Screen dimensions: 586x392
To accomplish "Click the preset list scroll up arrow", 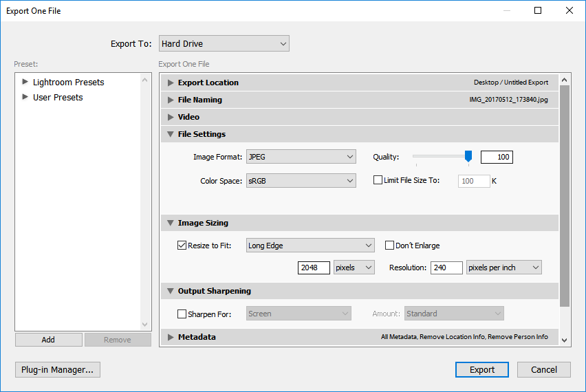I will click(145, 80).
